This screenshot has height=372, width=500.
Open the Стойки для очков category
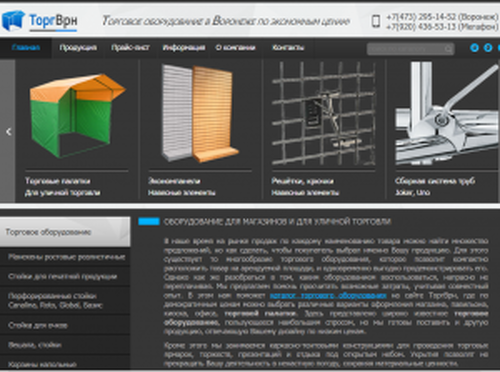click(x=38, y=325)
